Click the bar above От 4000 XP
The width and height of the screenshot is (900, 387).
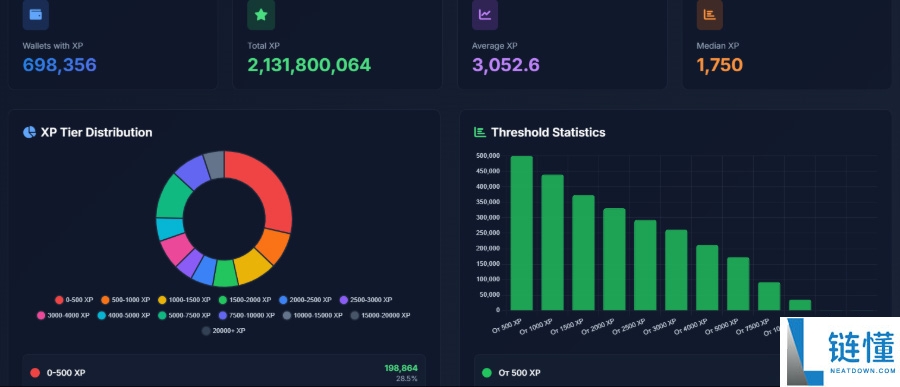coord(707,278)
